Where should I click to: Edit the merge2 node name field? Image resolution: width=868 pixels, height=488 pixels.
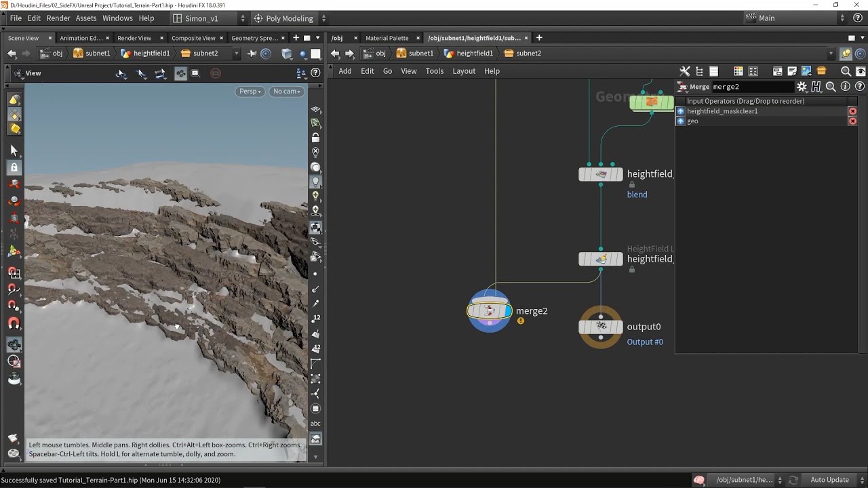point(752,87)
